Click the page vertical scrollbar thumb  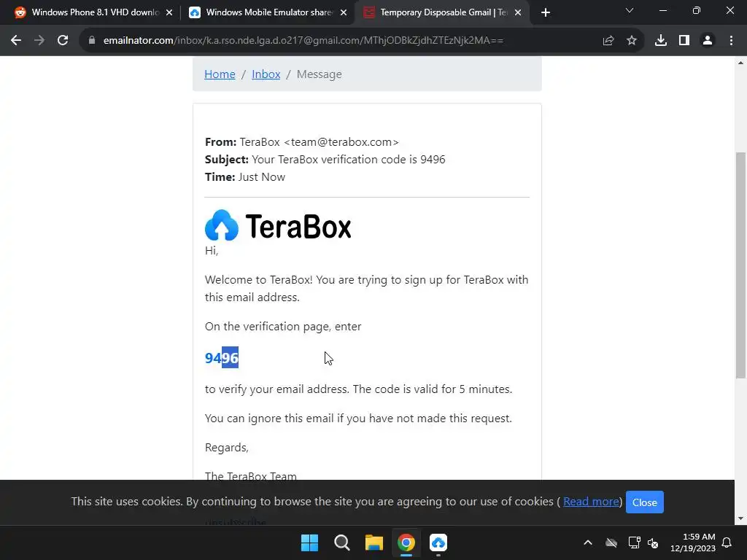[740, 265]
